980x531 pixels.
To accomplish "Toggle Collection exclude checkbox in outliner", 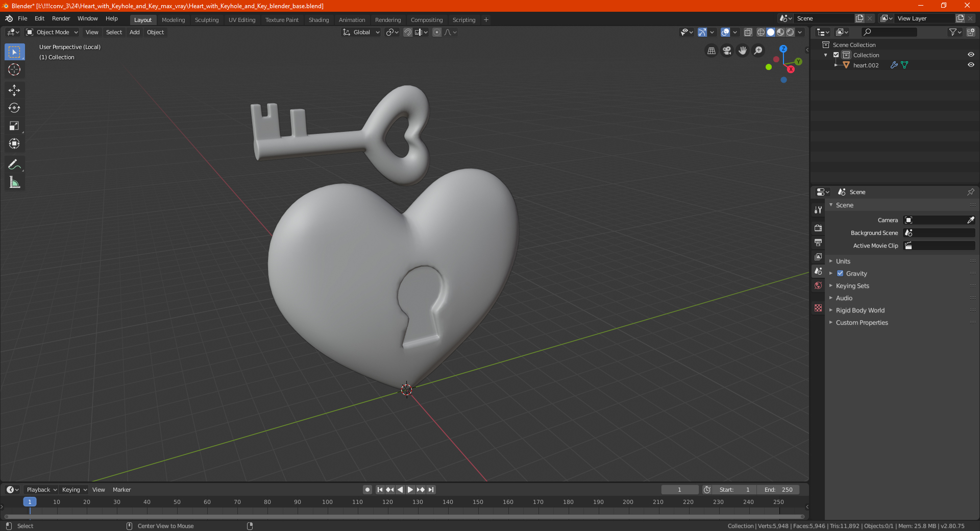I will pos(836,55).
